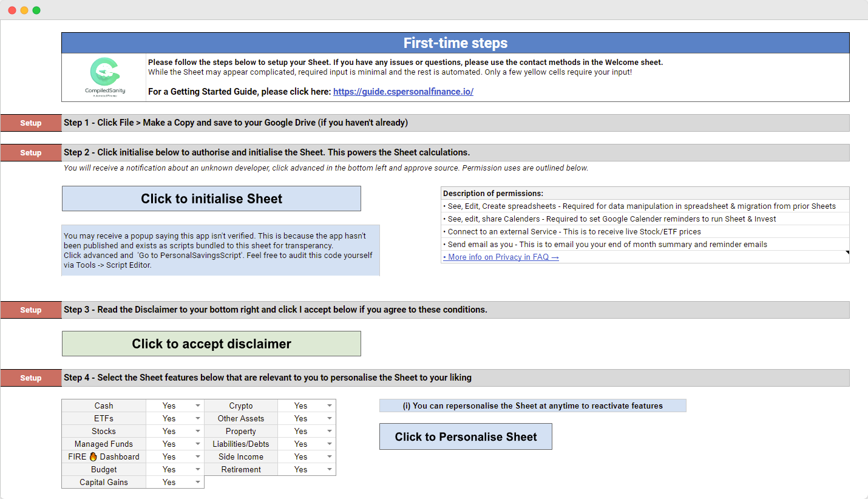Open the Budget dropdown arrow
868x499 pixels.
click(x=198, y=469)
